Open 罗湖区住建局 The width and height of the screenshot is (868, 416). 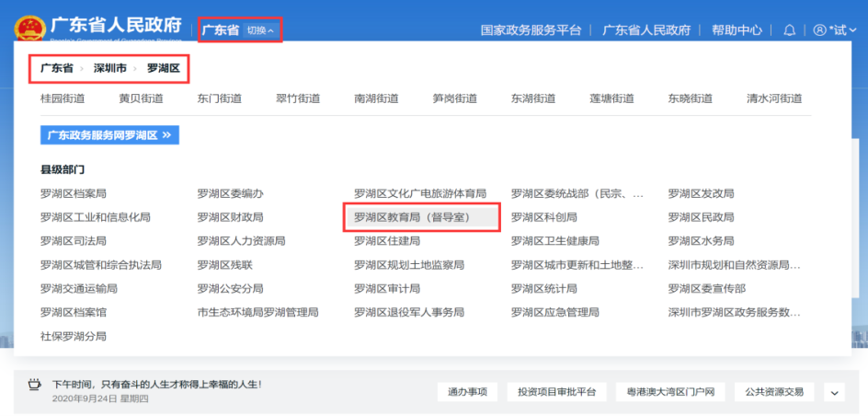click(x=387, y=241)
